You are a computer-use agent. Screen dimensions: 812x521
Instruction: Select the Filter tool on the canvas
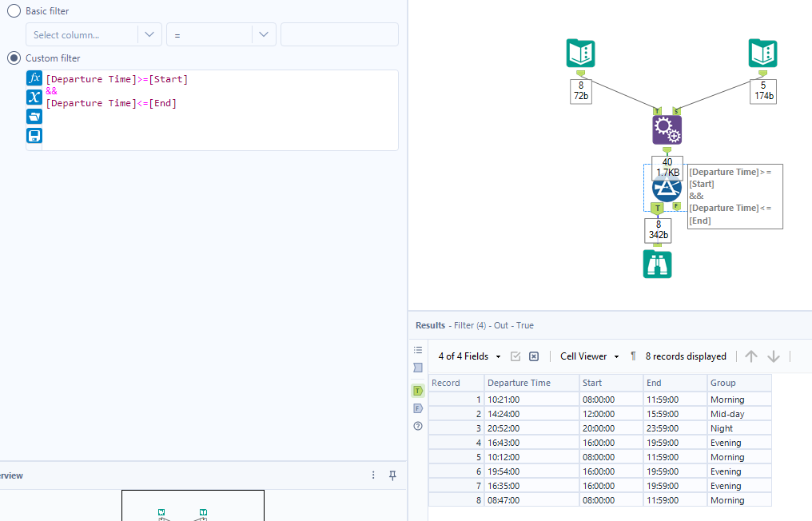667,189
